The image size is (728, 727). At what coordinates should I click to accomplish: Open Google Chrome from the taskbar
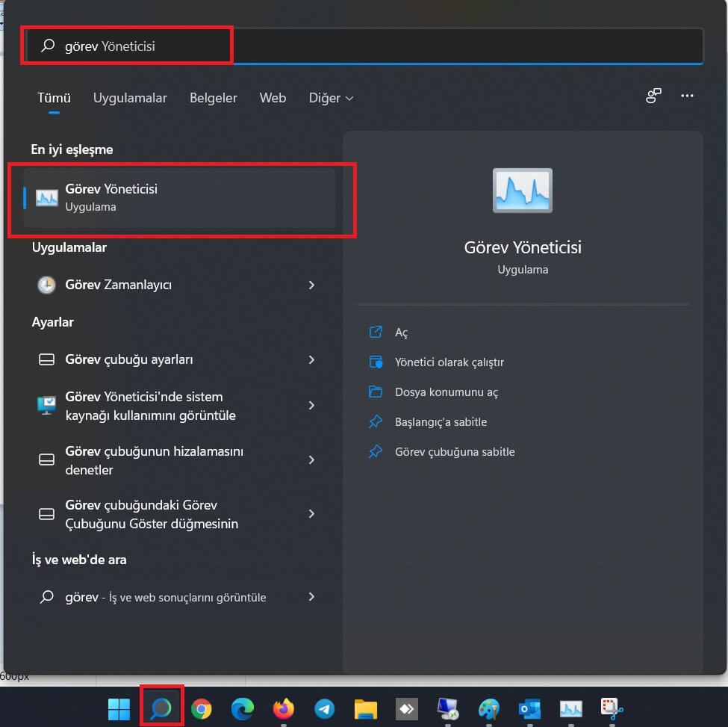[201, 708]
